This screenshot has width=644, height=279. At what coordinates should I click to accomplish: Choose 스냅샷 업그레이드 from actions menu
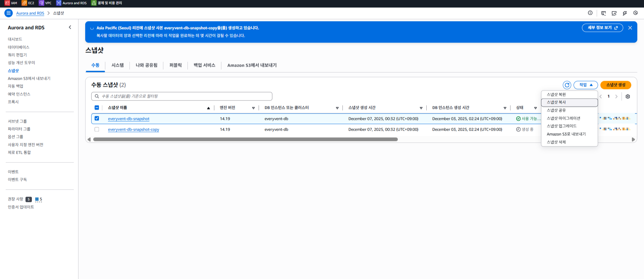[569, 126]
